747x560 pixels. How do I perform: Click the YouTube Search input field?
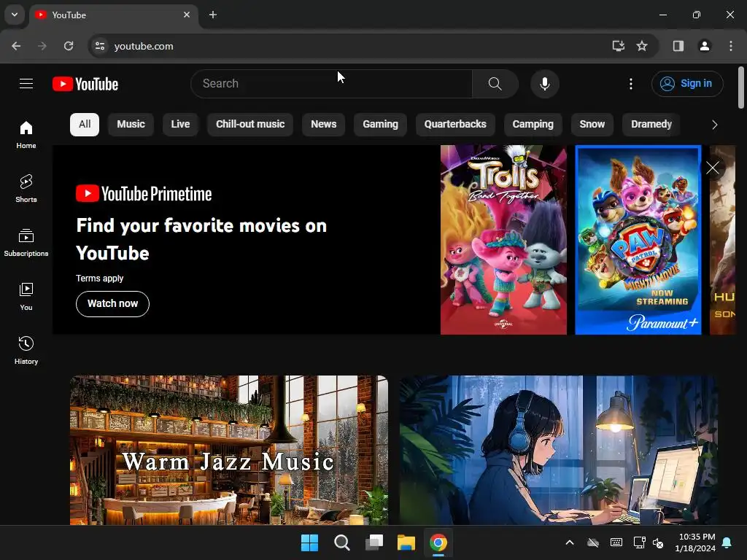332,84
